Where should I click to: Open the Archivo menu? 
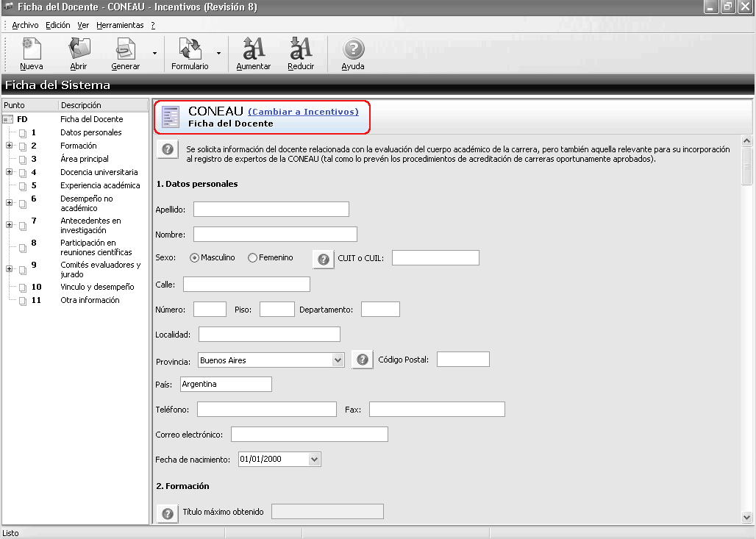tap(25, 25)
